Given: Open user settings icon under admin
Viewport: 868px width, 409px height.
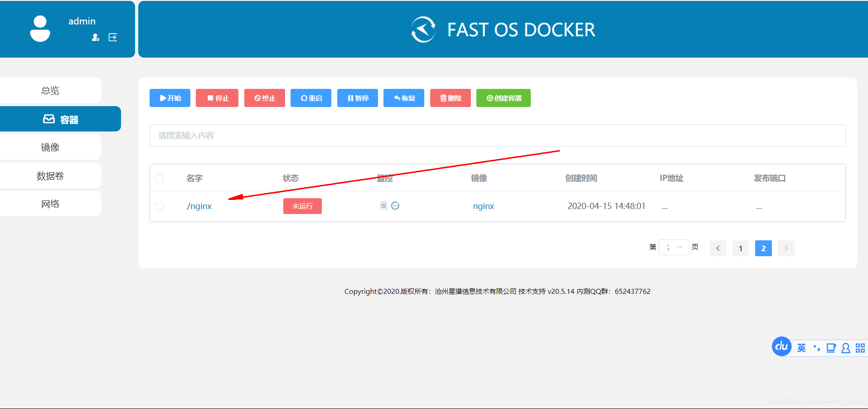Looking at the screenshot, I should 96,37.
